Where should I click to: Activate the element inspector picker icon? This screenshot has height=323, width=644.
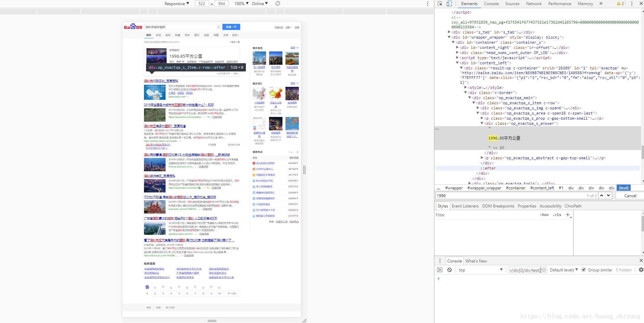click(440, 4)
